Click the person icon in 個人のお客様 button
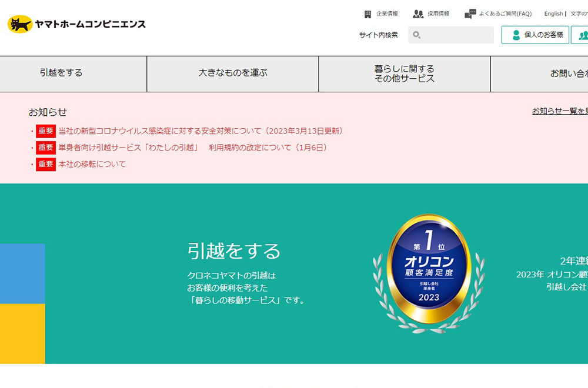The width and height of the screenshot is (588, 388). (516, 35)
